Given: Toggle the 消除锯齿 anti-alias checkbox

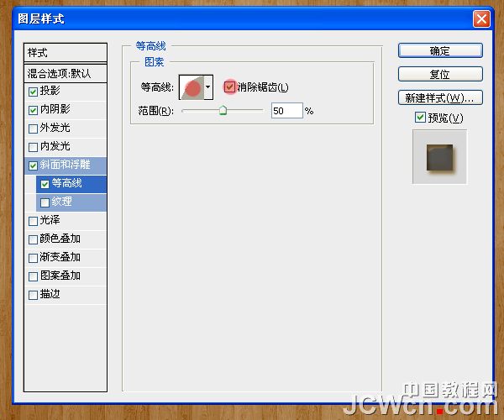Looking at the screenshot, I should 229,87.
